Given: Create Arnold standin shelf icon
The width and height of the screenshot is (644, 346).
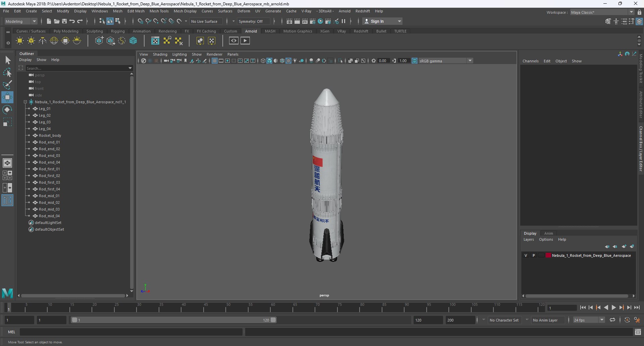Looking at the screenshot, I should click(x=99, y=41).
